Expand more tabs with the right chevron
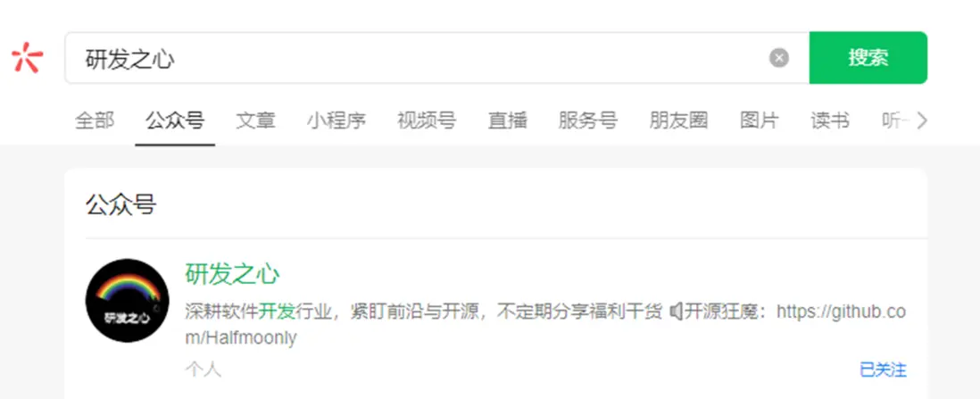This screenshot has width=980, height=399. pyautogui.click(x=921, y=121)
